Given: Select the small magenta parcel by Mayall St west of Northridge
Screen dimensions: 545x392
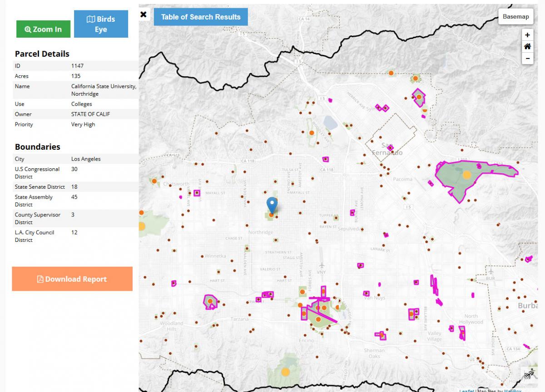Looking at the screenshot, I should click(x=197, y=193).
